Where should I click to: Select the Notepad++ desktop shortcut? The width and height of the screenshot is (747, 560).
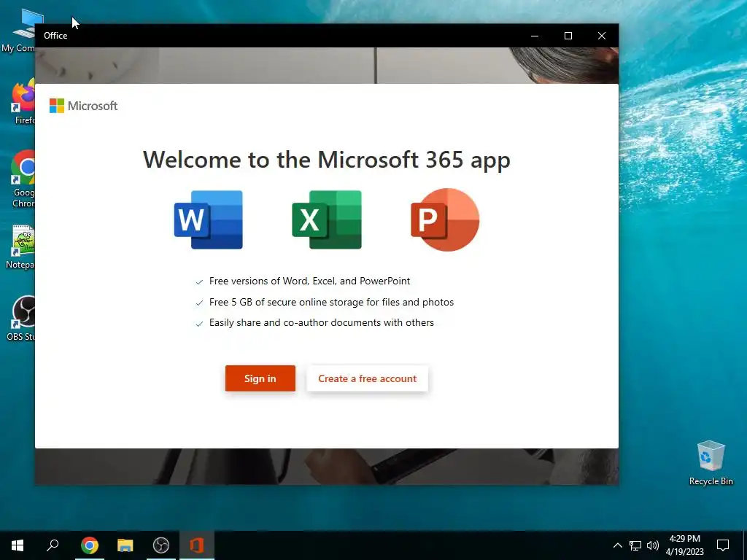(x=21, y=246)
